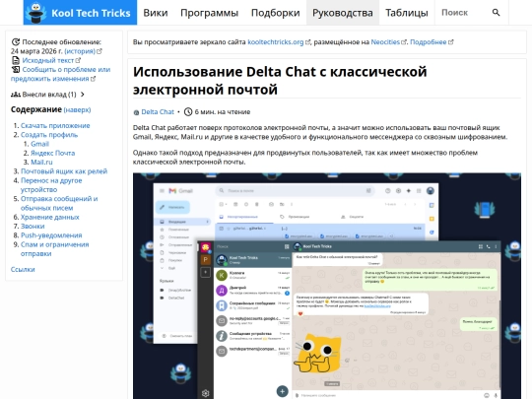Go to Push-уведомления section

[51, 235]
